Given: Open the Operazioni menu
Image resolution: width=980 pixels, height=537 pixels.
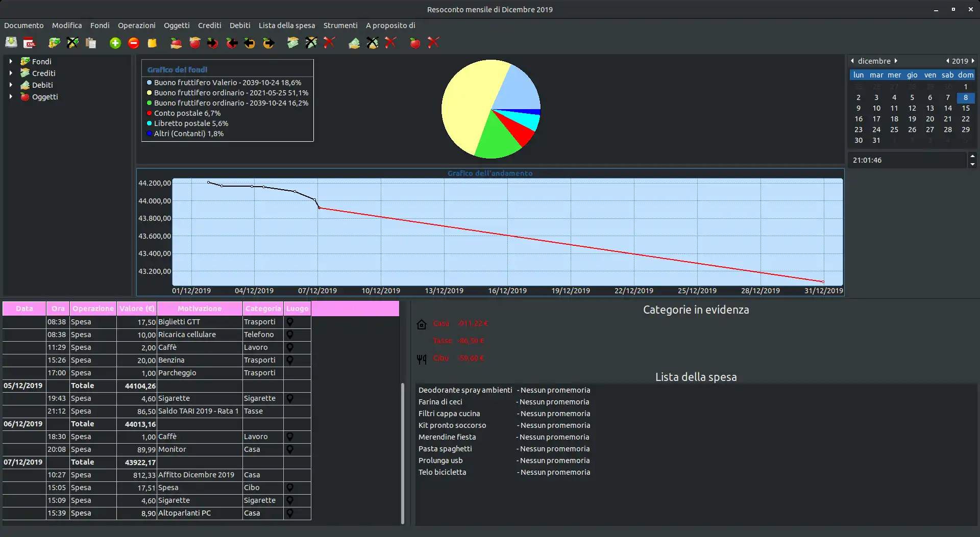Looking at the screenshot, I should [136, 25].
